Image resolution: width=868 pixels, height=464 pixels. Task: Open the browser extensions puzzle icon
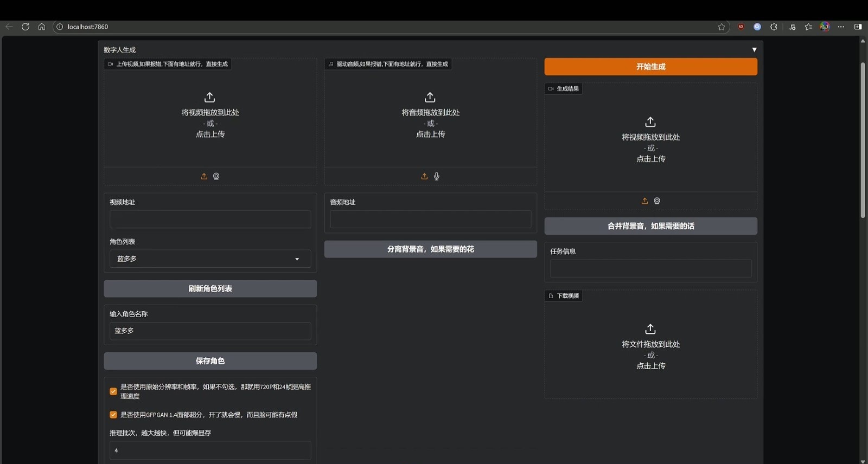(774, 27)
